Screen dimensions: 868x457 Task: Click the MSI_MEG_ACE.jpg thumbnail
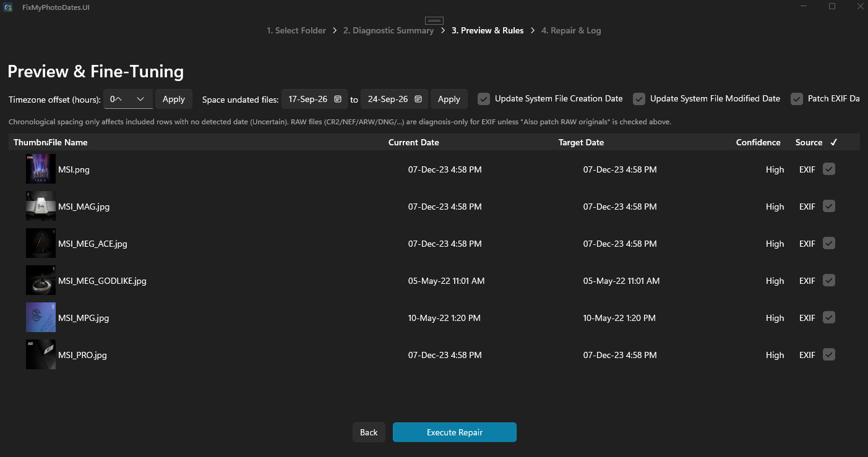click(x=41, y=243)
